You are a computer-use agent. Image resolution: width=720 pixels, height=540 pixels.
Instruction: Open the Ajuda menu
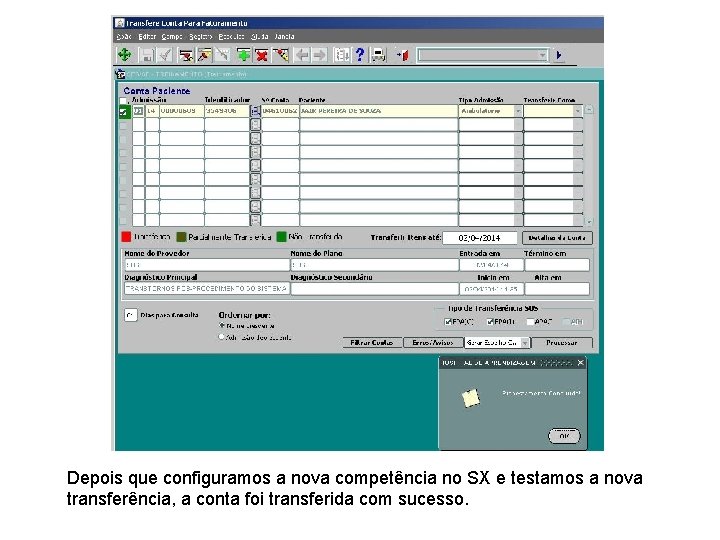coord(259,36)
